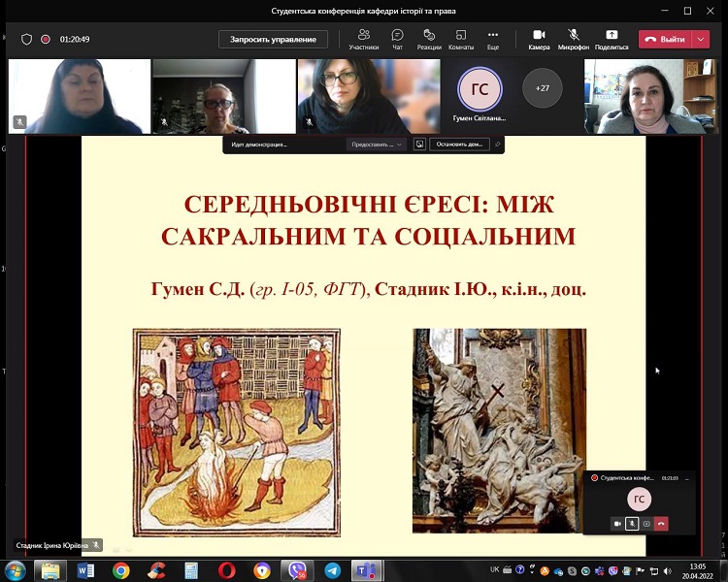
Task: Click Запросить управление button
Action: [273, 40]
